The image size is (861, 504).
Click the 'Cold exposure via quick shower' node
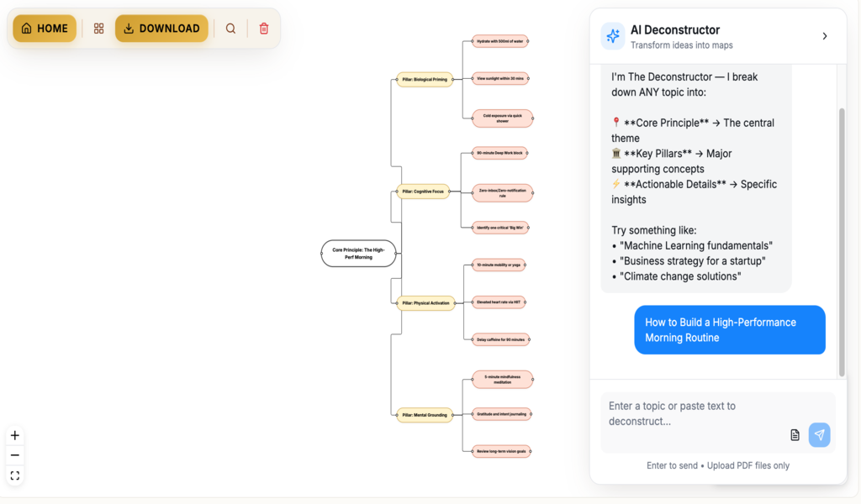tap(503, 118)
